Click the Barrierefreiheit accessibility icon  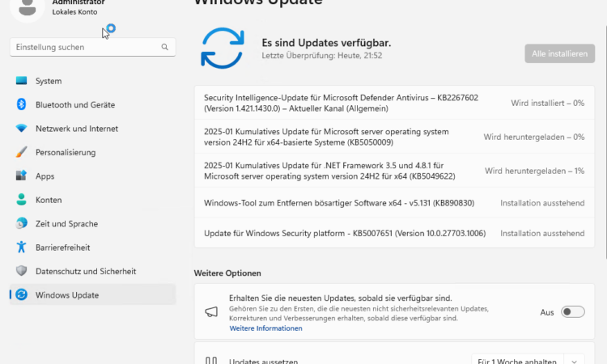pyautogui.click(x=21, y=247)
